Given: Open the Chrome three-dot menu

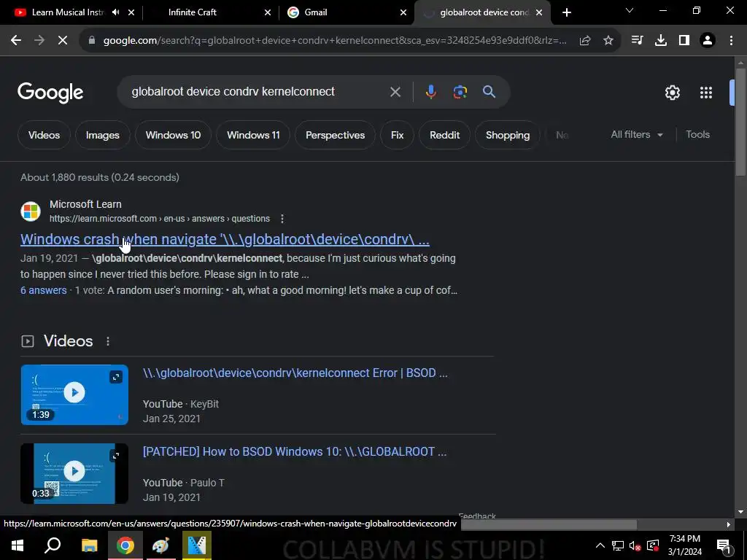Looking at the screenshot, I should coord(731,41).
